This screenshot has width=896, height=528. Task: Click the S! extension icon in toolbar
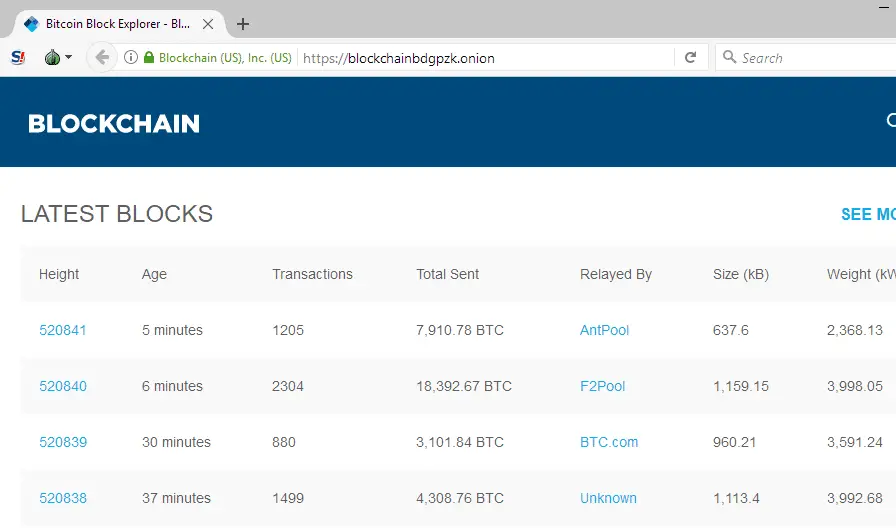tap(18, 57)
